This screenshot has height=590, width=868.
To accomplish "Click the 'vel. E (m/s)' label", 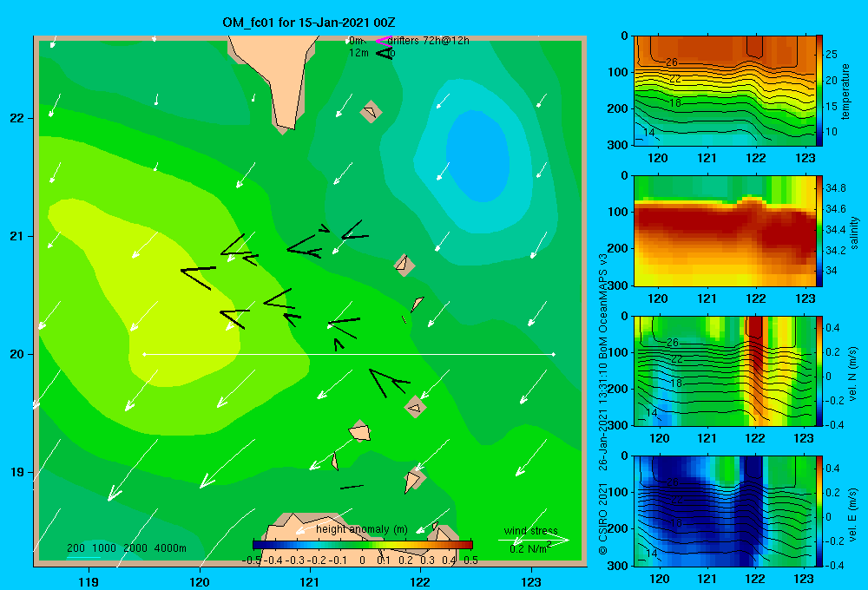I will (x=853, y=514).
